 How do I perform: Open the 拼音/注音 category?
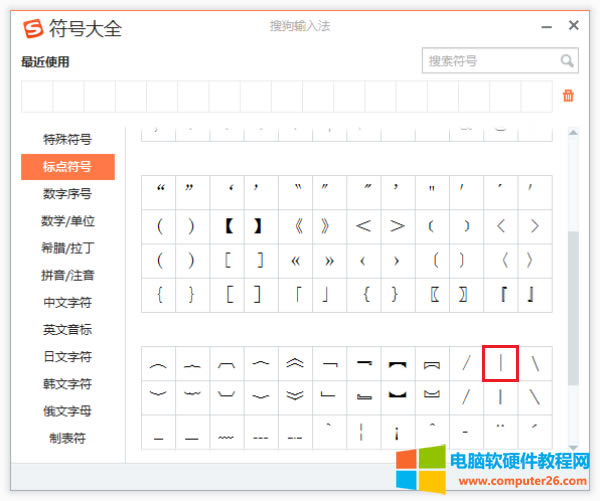coord(67,275)
